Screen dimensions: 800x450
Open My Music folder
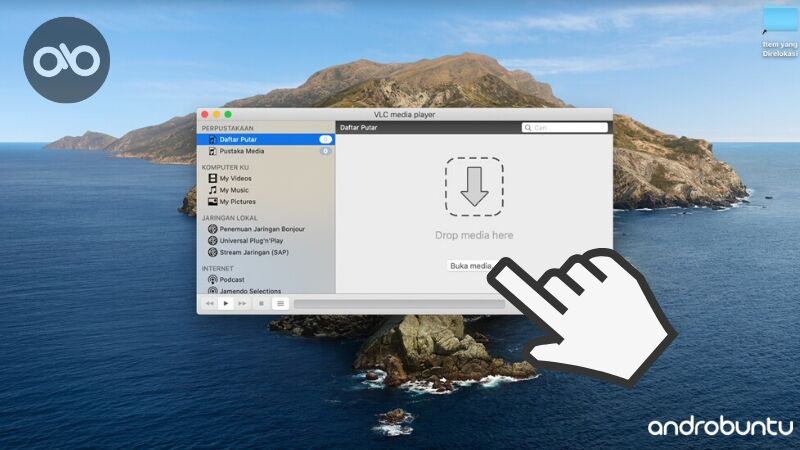[234, 190]
